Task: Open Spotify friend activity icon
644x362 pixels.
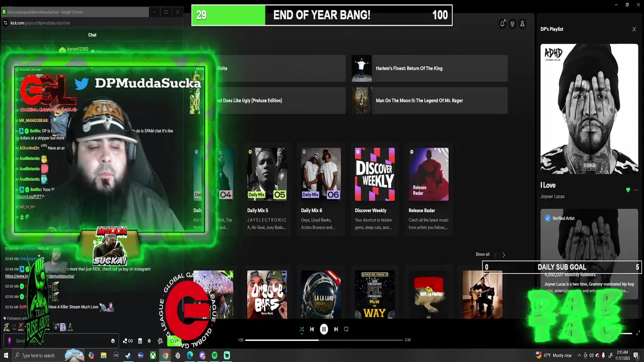Action: (512, 24)
